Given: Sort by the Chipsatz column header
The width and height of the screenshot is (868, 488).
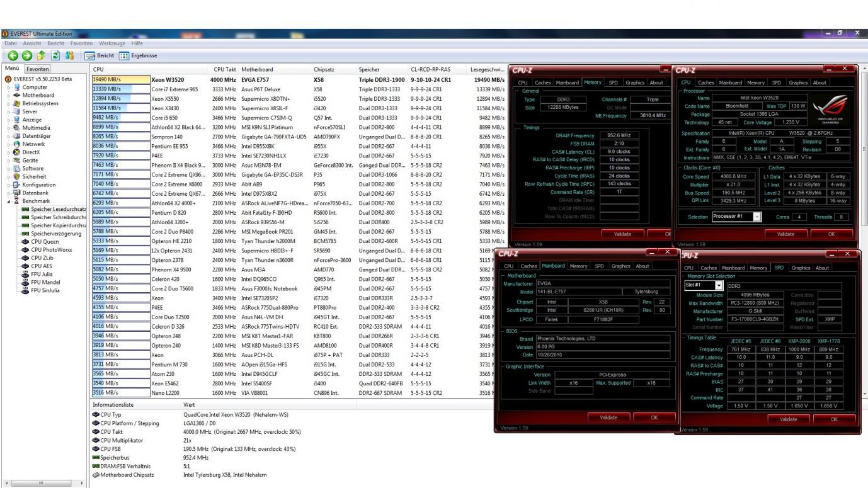Looking at the screenshot, I should pyautogui.click(x=324, y=69).
